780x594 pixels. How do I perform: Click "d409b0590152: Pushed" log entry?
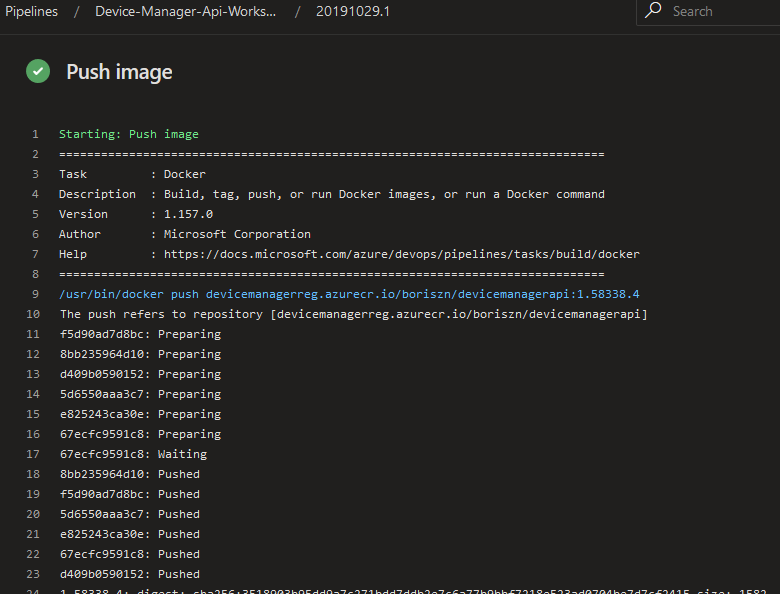[x=129, y=574]
